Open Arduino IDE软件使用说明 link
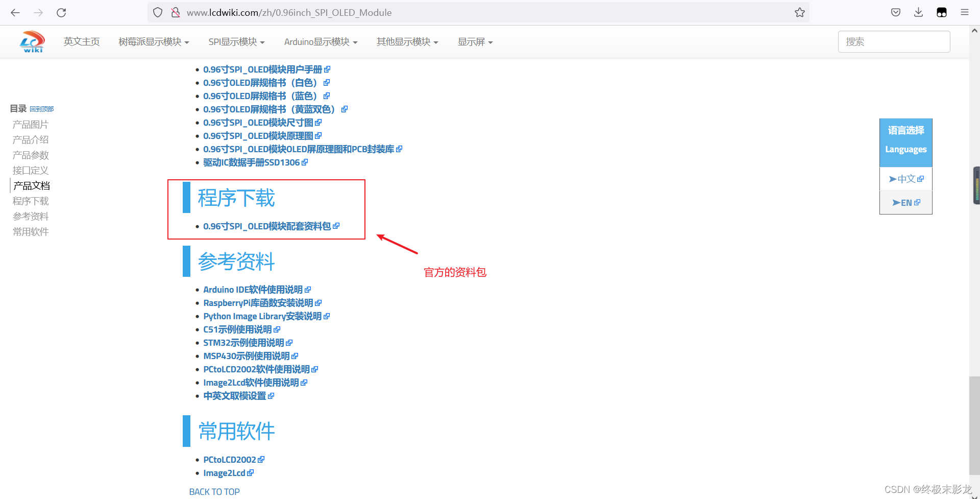Viewport: 980px width, 499px height. click(257, 290)
